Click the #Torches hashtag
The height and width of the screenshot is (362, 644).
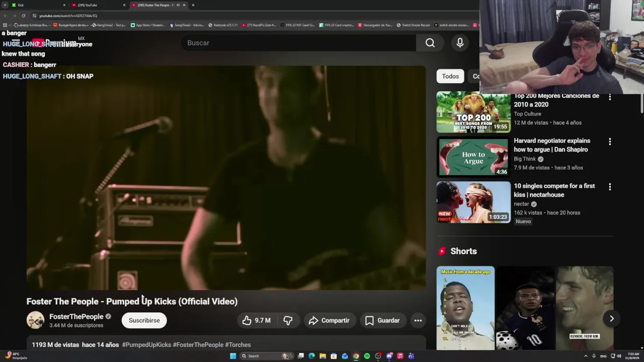237,345
